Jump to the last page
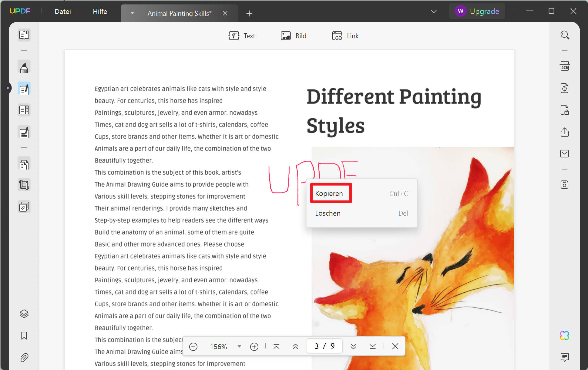 373,346
